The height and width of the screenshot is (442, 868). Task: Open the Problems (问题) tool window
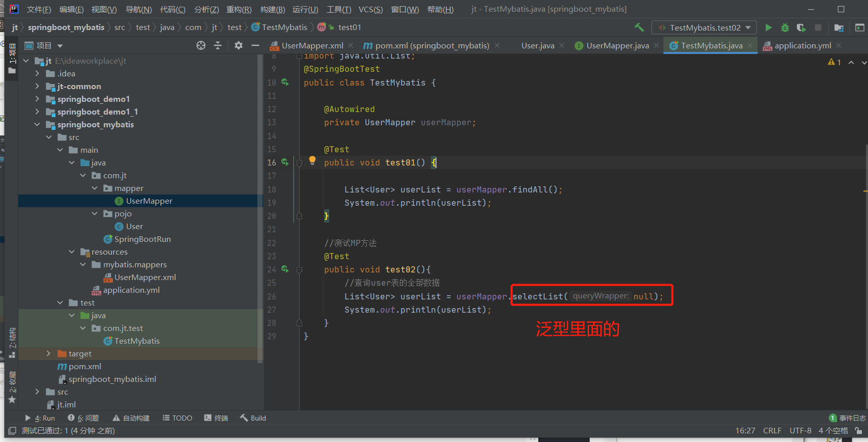[x=83, y=418]
